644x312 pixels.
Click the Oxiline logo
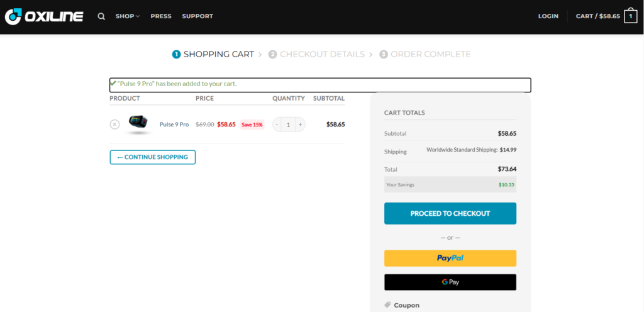[45, 16]
